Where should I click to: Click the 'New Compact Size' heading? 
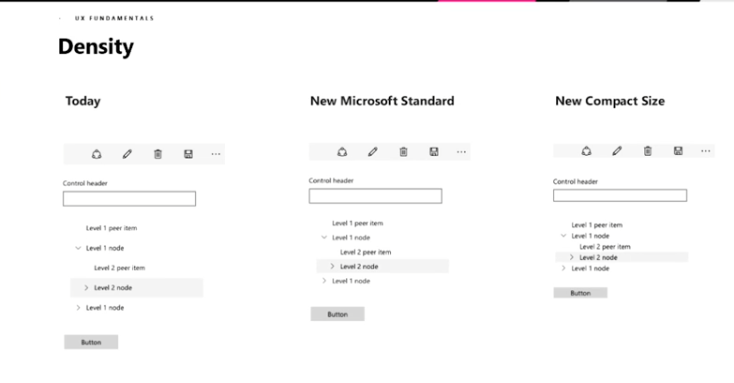click(x=610, y=101)
